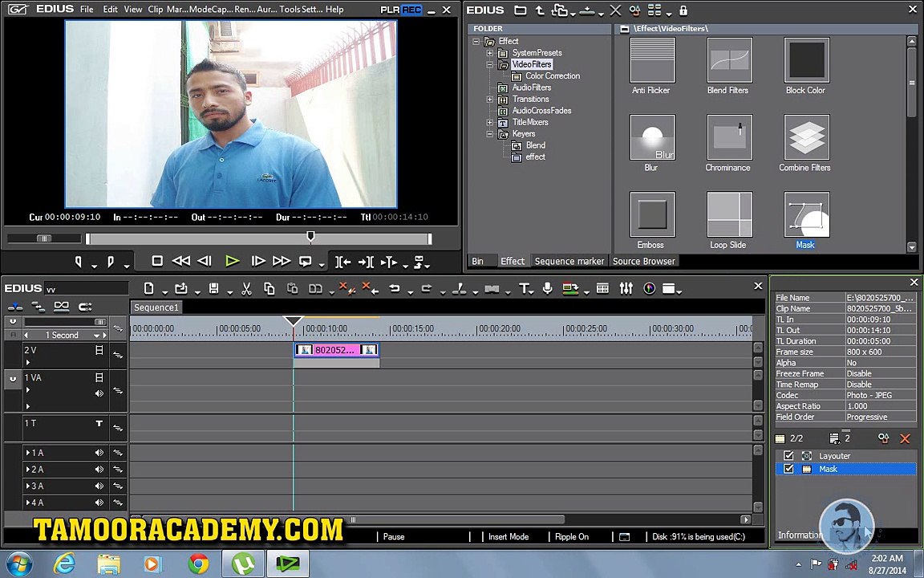Image resolution: width=924 pixels, height=578 pixels.
Task: Toggle loop playback icon
Action: [x=306, y=261]
